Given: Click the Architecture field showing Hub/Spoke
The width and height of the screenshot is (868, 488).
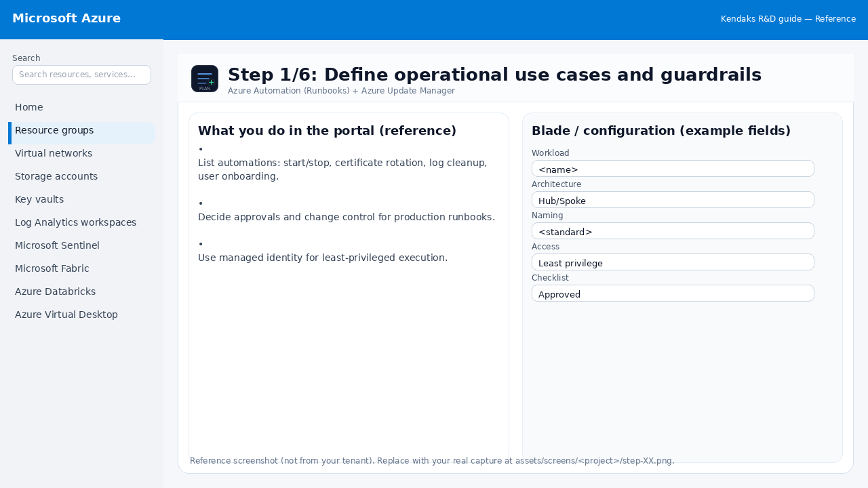Looking at the screenshot, I should coord(673,200).
